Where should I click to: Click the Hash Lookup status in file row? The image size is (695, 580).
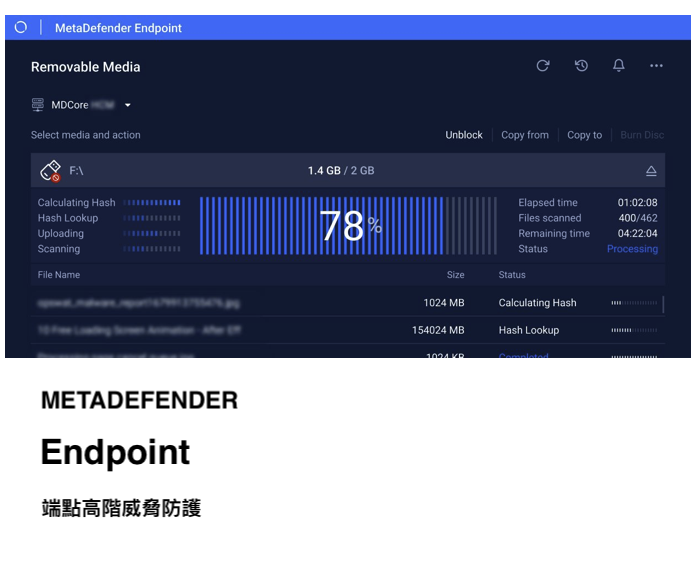point(529,330)
